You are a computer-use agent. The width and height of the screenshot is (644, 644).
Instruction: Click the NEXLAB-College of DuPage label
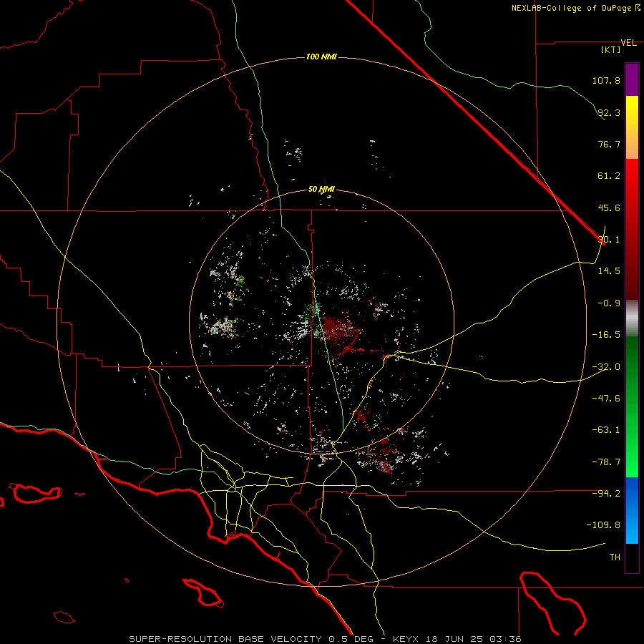point(572,8)
